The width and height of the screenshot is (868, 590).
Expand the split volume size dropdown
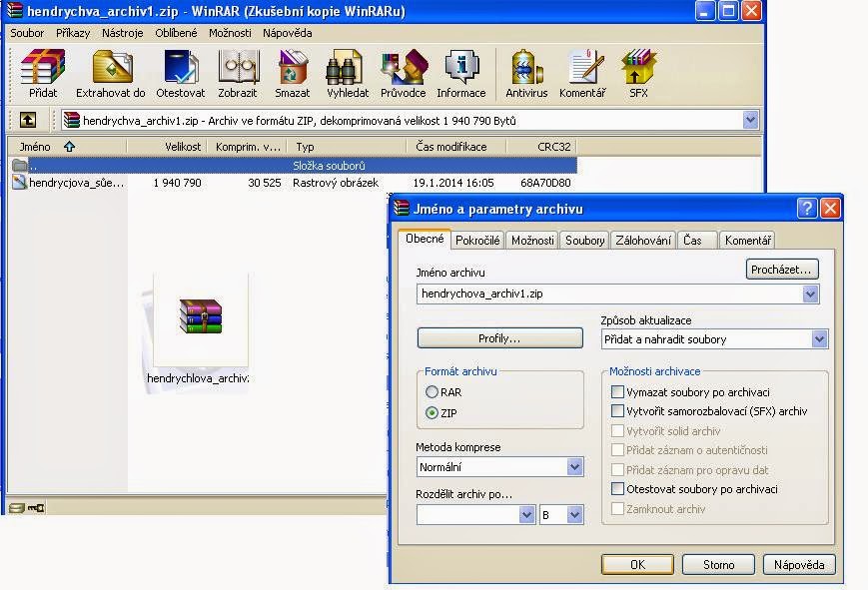(x=526, y=515)
